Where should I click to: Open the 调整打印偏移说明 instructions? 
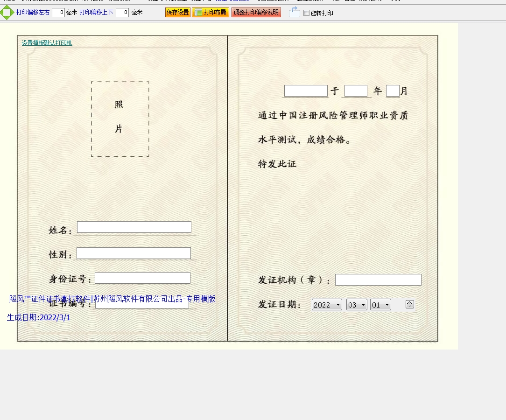coord(256,12)
